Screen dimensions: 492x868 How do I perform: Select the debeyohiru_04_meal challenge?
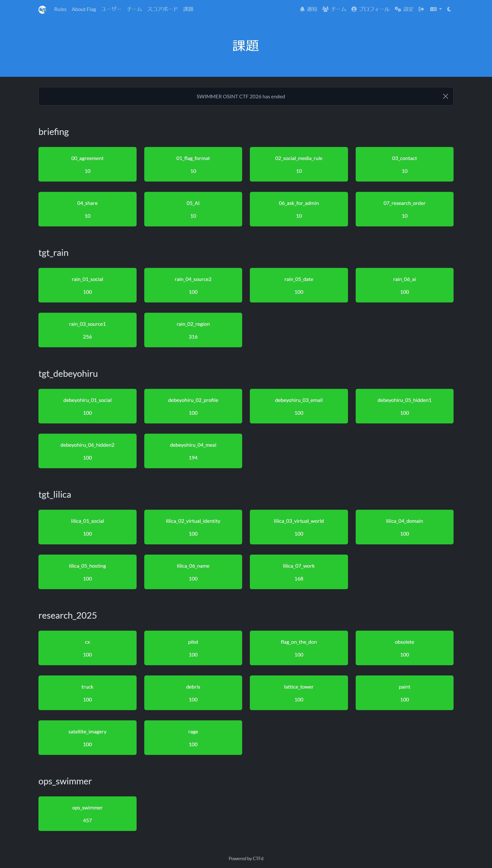coord(193,451)
